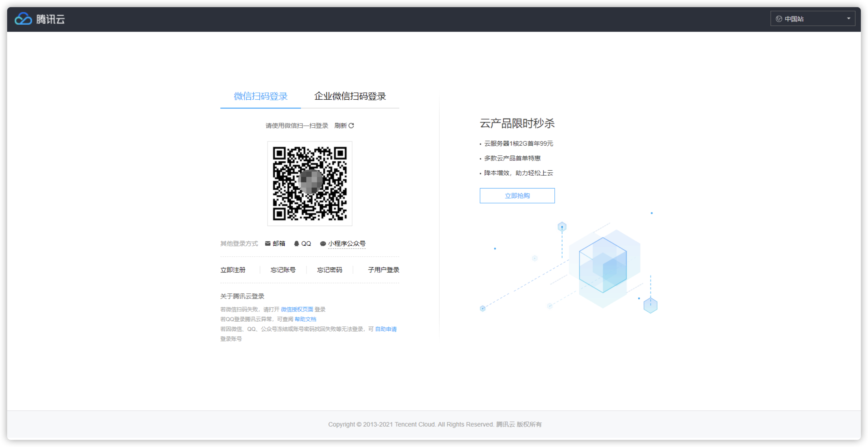Click the WeChat login QR code
The width and height of the screenshot is (868, 447).
pos(310,184)
